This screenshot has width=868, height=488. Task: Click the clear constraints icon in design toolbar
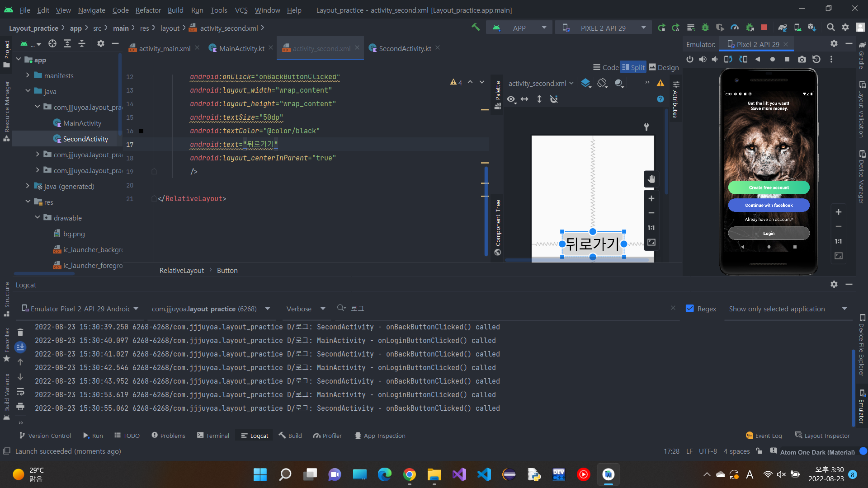[x=554, y=99]
